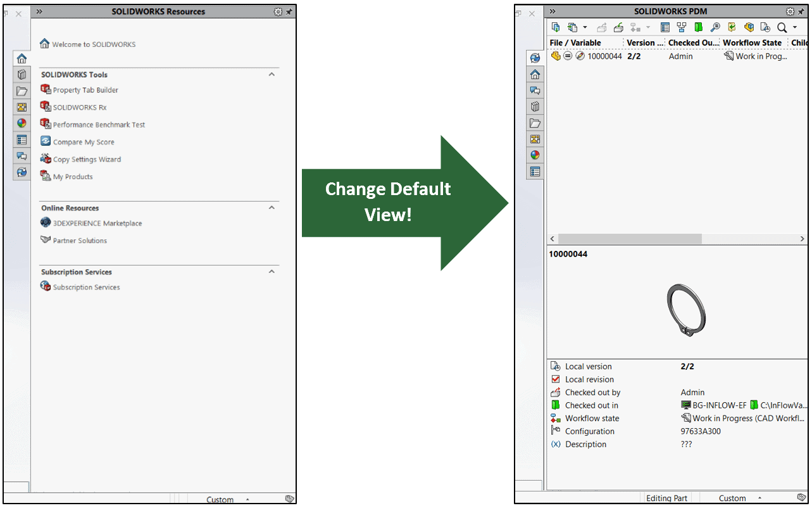Open the Get Version dropdown arrow

[x=585, y=27]
